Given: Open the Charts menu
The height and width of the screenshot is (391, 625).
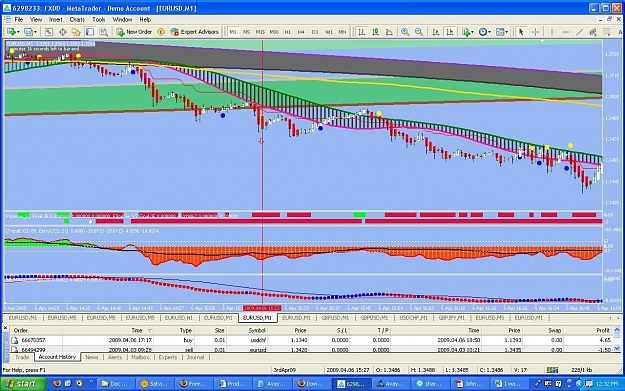Looking at the screenshot, I should tap(77, 19).
